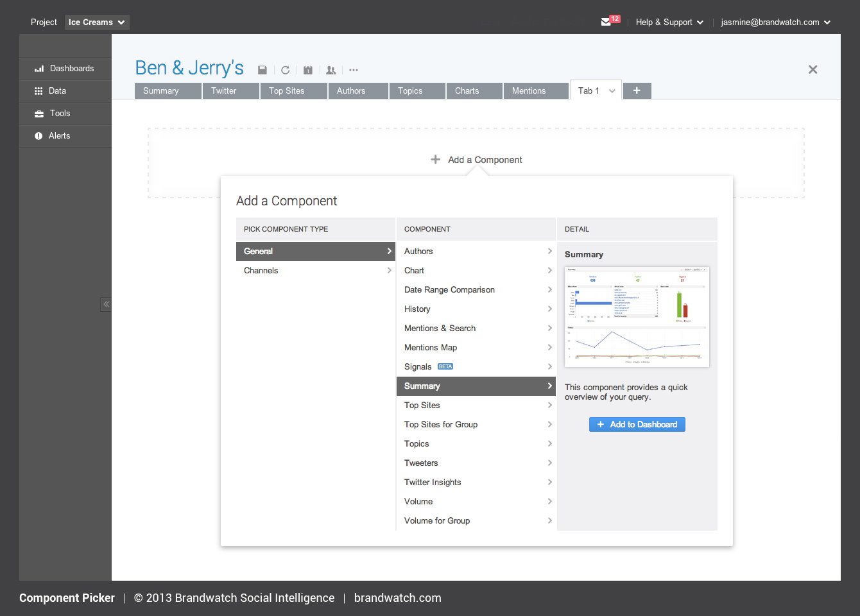Viewport: 860px width, 616px height.
Task: Click the refresh dashboard icon
Action: point(286,70)
